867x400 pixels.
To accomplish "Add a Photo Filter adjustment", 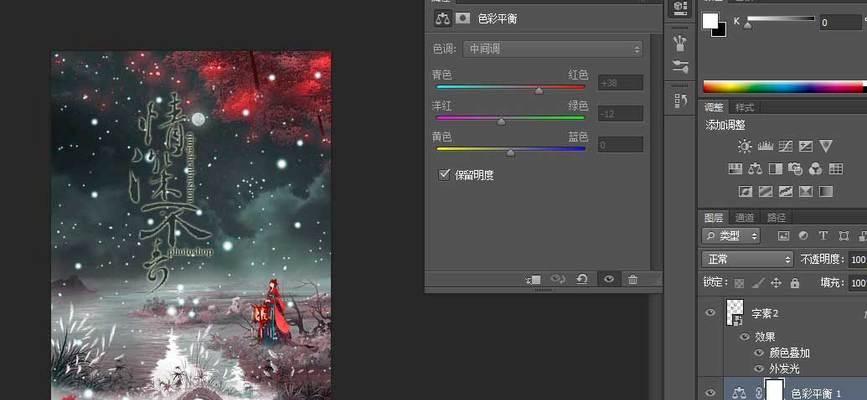I will coord(795,169).
